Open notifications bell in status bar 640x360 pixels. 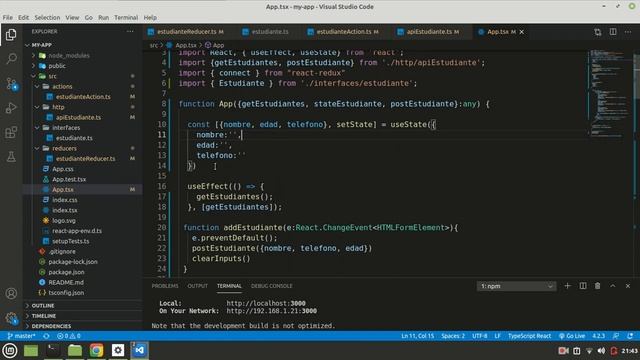[631, 336]
